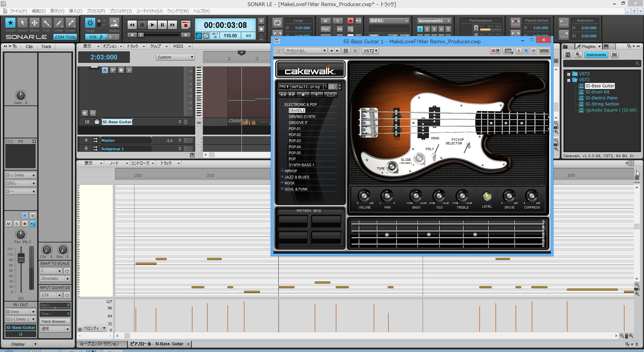Select DRIVING SYNTH pattern
This screenshot has height=352, width=644.
302,117
